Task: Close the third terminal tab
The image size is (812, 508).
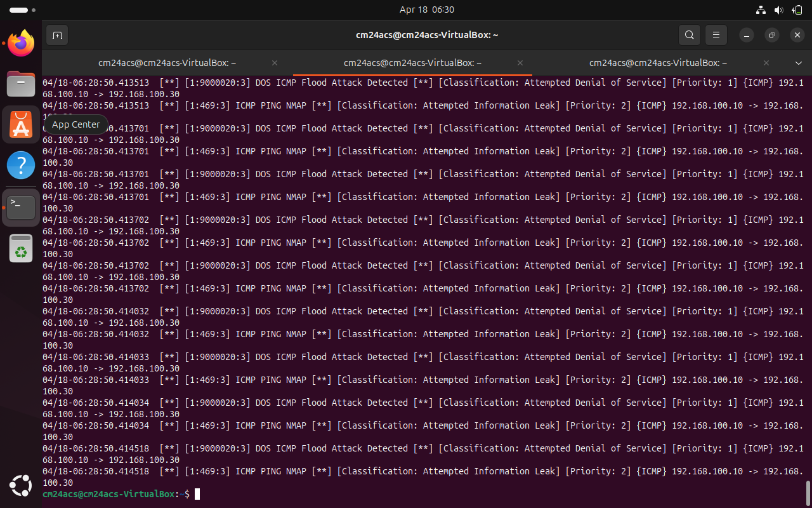Action: click(766, 63)
